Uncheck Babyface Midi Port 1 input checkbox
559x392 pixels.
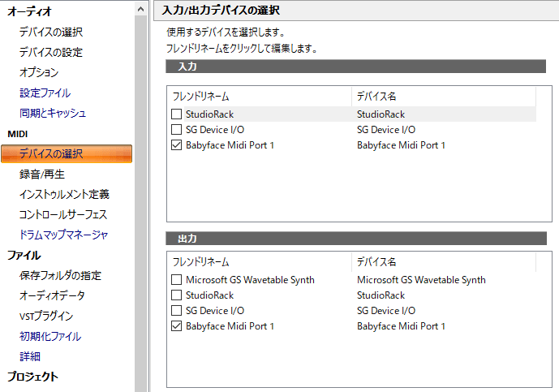point(177,145)
